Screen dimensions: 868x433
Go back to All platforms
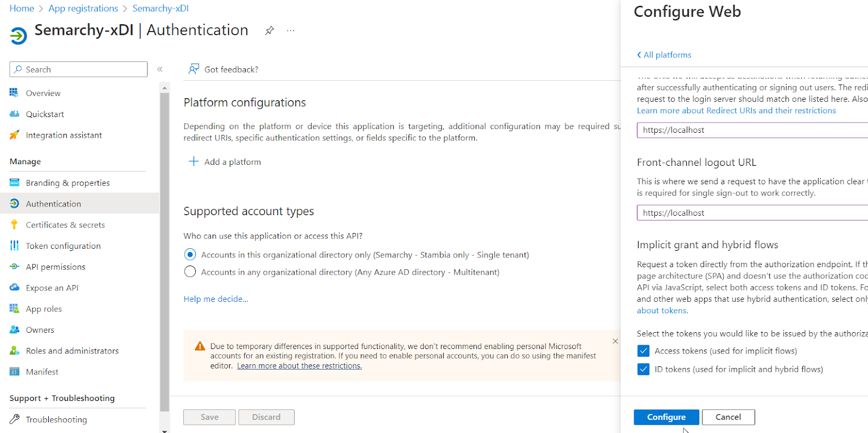[665, 55]
